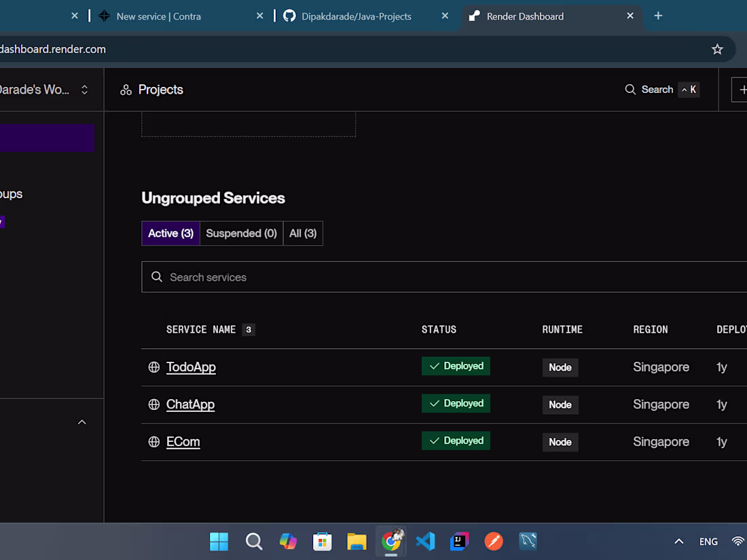Select the Active (3) filter tab
The height and width of the screenshot is (560, 747).
pos(170,234)
